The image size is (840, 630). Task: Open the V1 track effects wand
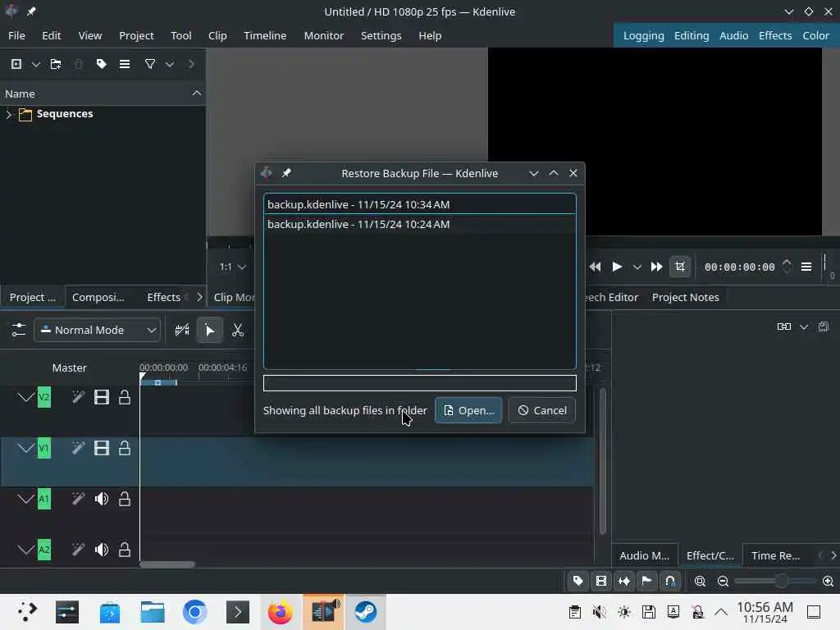coord(78,448)
